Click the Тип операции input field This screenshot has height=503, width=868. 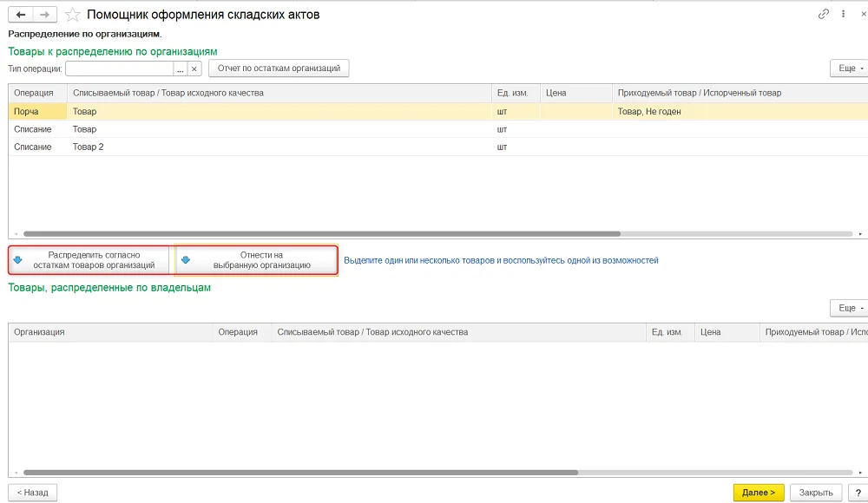[x=120, y=69]
